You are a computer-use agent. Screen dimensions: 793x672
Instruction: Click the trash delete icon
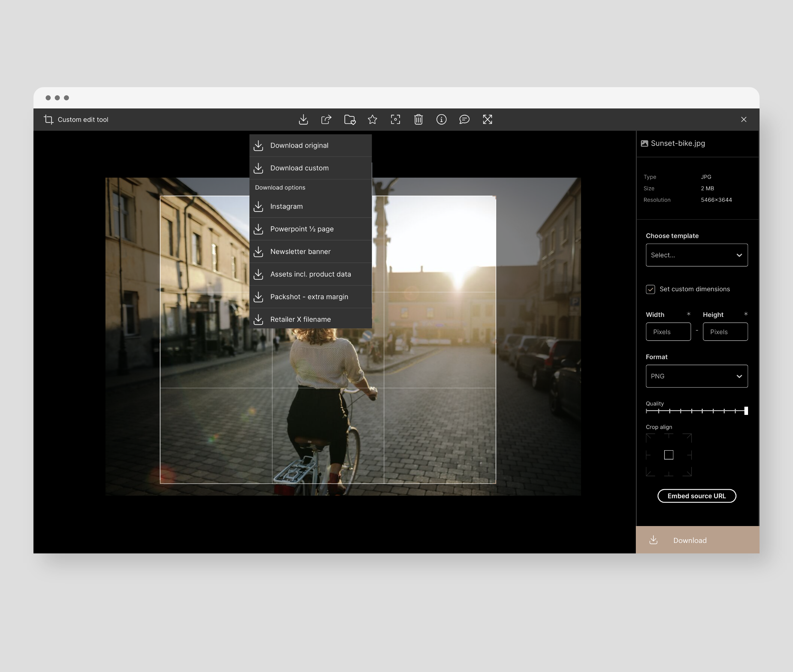[x=418, y=120]
